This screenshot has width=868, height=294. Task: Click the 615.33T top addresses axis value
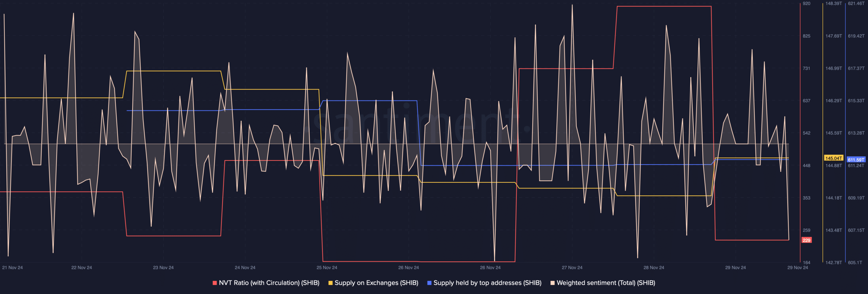click(x=856, y=101)
